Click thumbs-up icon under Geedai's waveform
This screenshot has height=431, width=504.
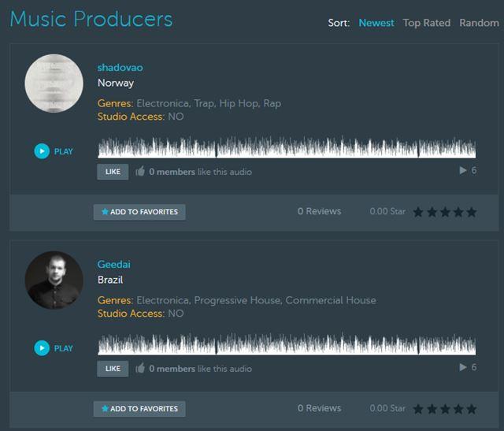pos(140,368)
